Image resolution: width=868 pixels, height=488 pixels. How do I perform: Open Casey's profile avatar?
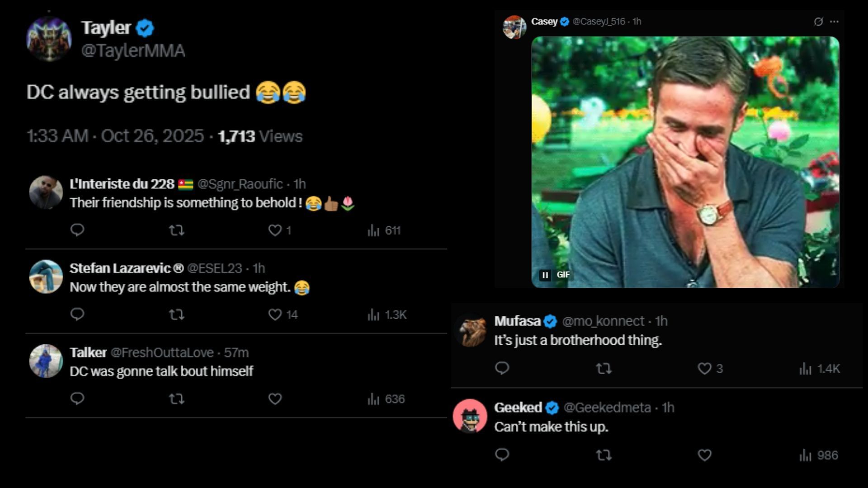(514, 27)
